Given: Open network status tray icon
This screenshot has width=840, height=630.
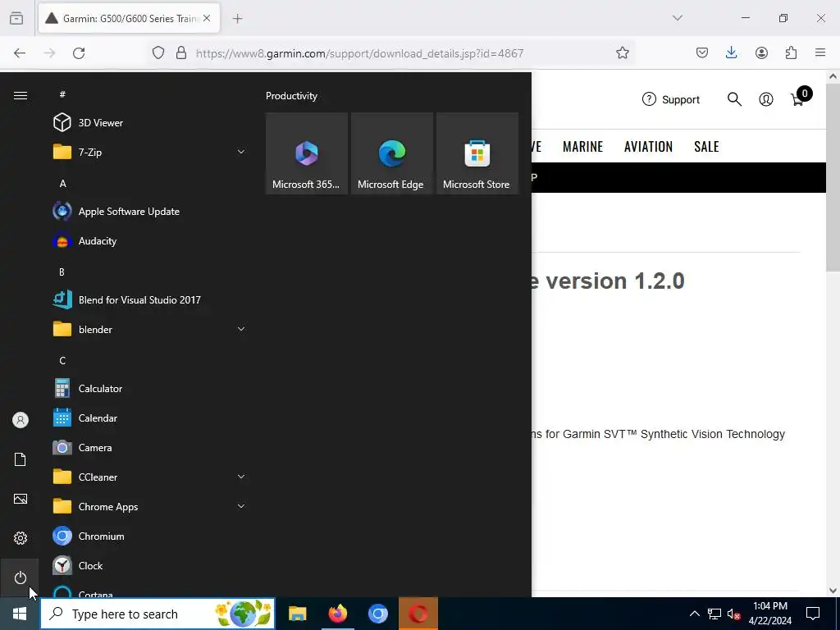Looking at the screenshot, I should pyautogui.click(x=714, y=614).
